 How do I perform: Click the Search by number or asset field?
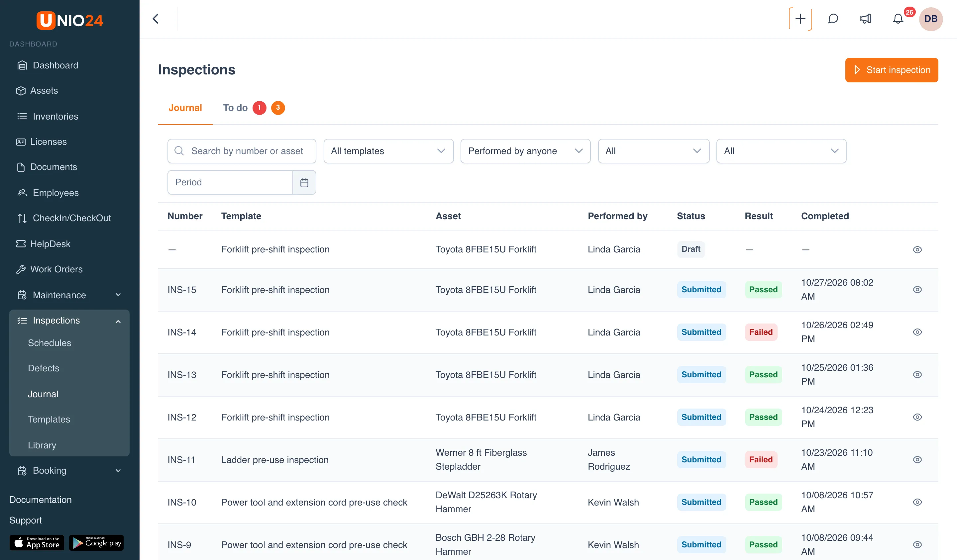click(x=242, y=151)
